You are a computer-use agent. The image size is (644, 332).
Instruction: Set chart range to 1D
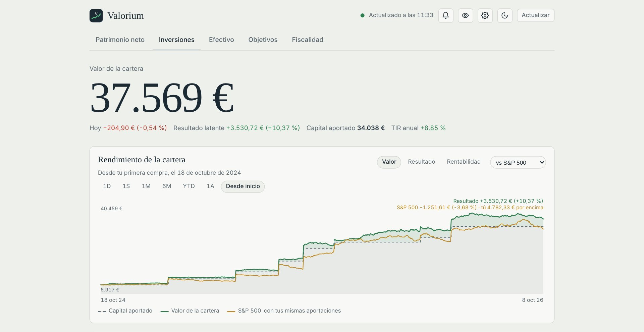point(107,186)
